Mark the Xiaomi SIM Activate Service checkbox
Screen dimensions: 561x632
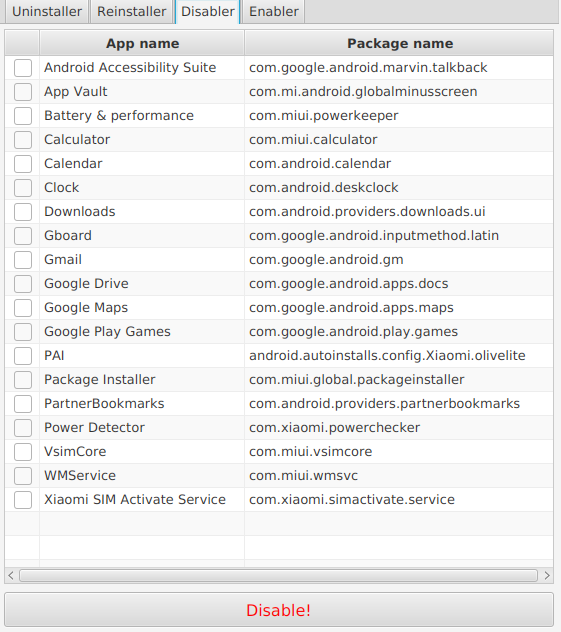(x=23, y=499)
